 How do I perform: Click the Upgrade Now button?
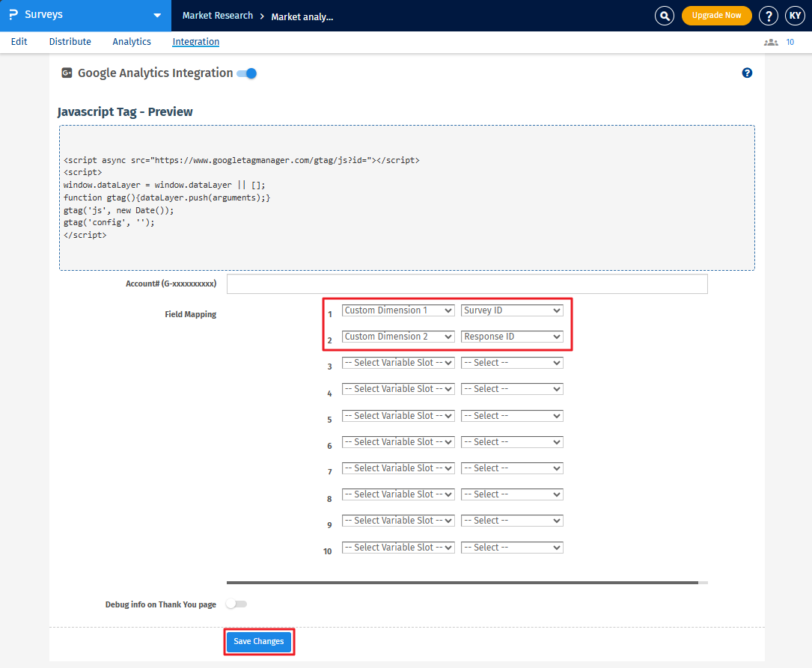tap(717, 16)
